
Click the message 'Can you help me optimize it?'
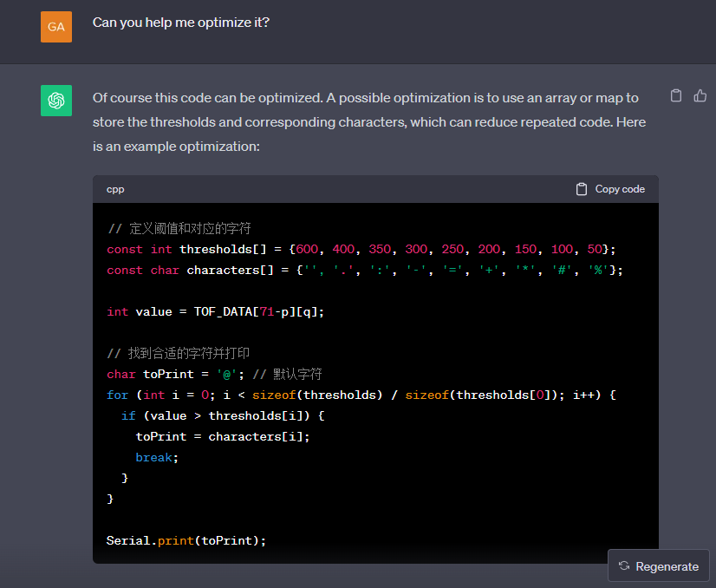(x=181, y=23)
